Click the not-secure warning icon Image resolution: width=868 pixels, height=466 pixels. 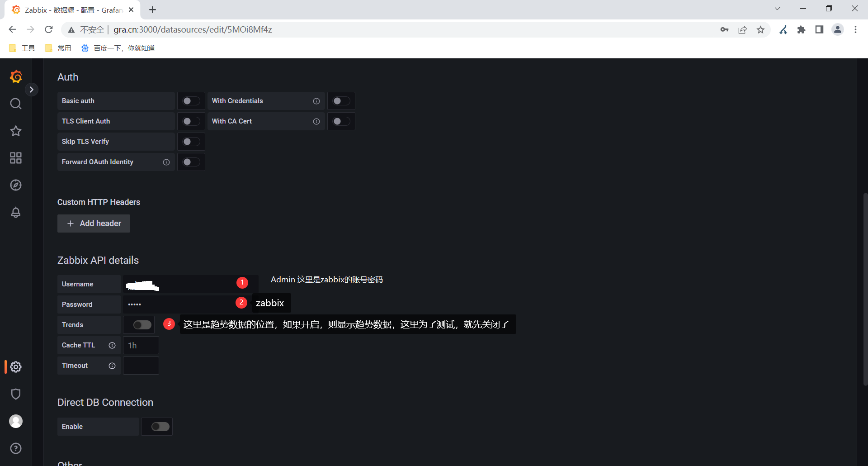(x=71, y=30)
